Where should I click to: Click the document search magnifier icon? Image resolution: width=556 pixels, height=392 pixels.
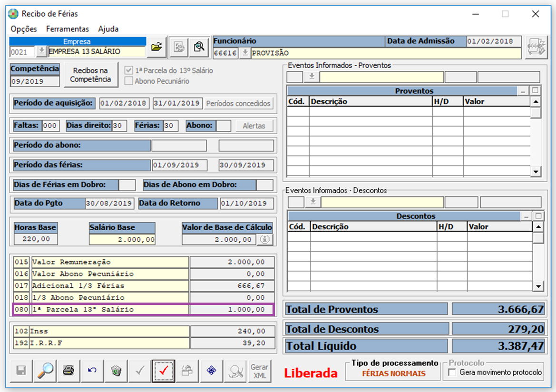(199, 47)
